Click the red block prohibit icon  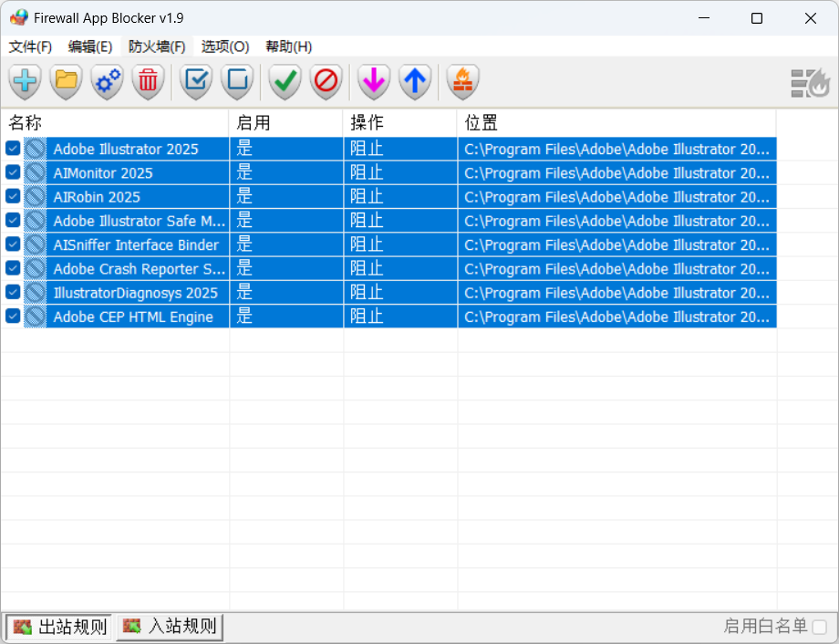[326, 82]
